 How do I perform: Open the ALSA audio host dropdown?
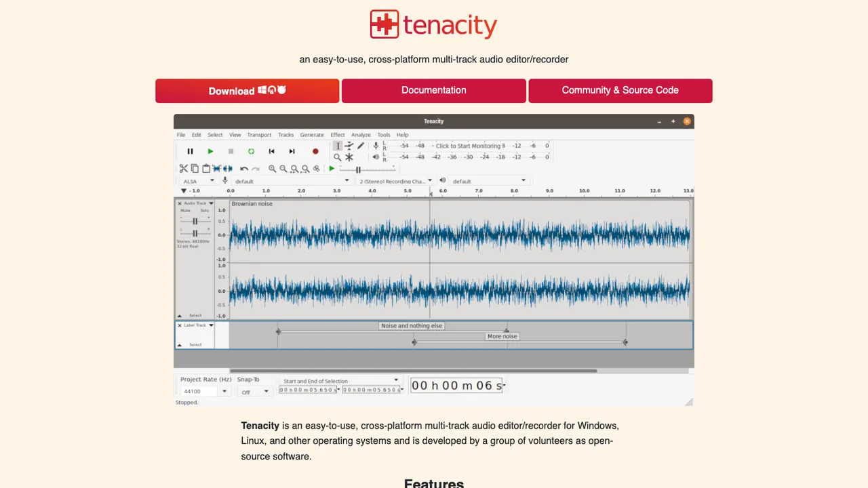pyautogui.click(x=198, y=181)
